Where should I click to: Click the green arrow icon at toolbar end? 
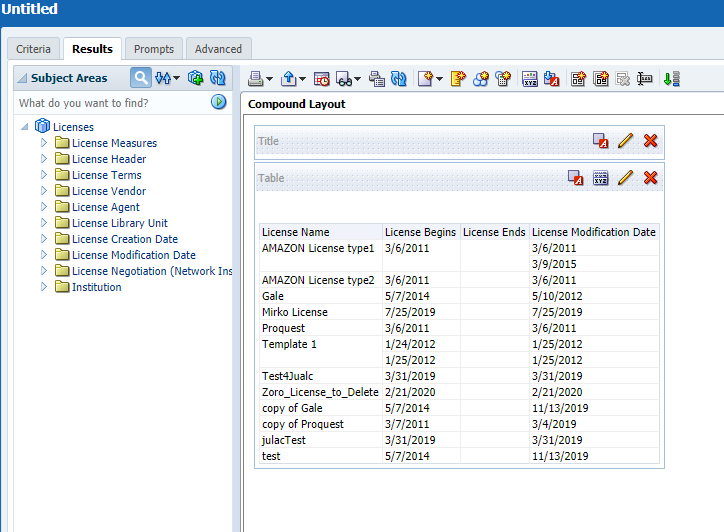(x=671, y=79)
